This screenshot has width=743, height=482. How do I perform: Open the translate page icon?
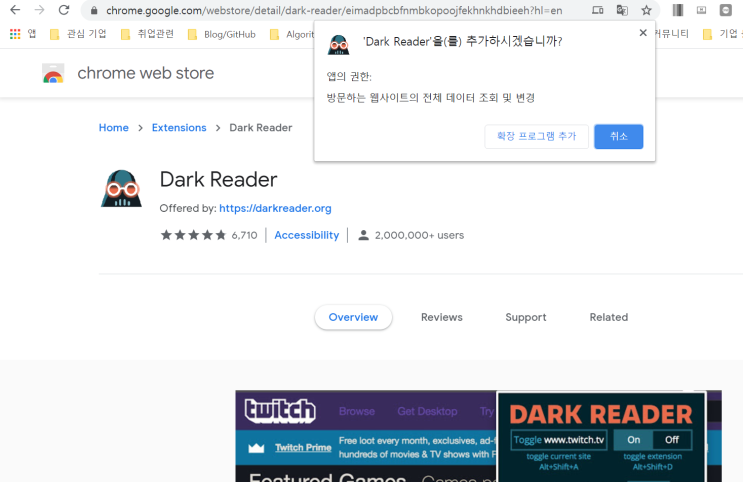[622, 10]
